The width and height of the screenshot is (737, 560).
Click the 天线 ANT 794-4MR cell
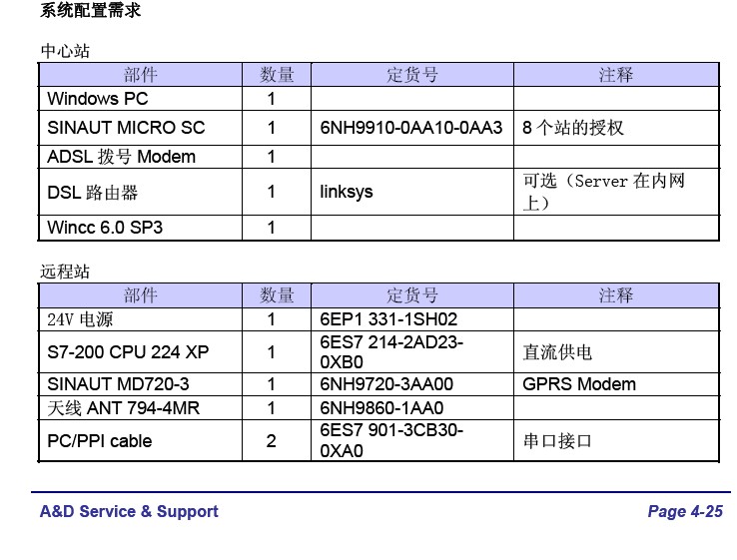123,408
